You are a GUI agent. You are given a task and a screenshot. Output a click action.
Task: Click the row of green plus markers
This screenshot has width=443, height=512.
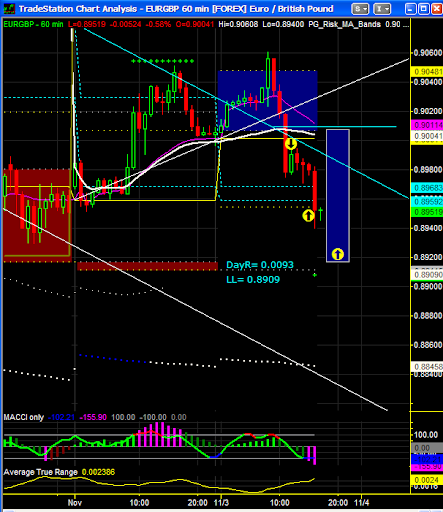(162, 61)
